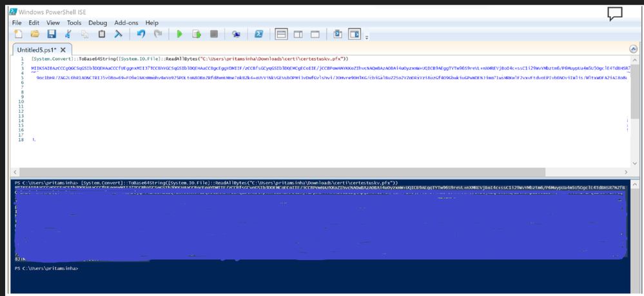Click the left arrow of horizontal scrollbar
The height and width of the screenshot is (296, 644).
(15, 172)
